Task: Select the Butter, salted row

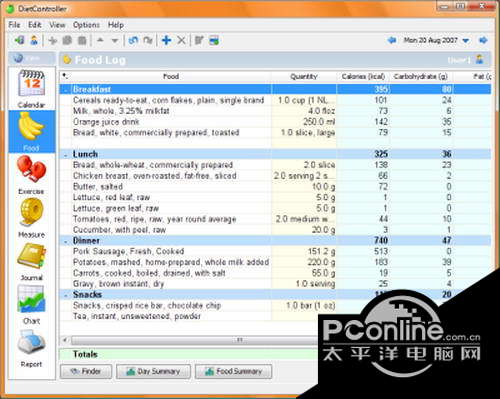Action: point(275,187)
